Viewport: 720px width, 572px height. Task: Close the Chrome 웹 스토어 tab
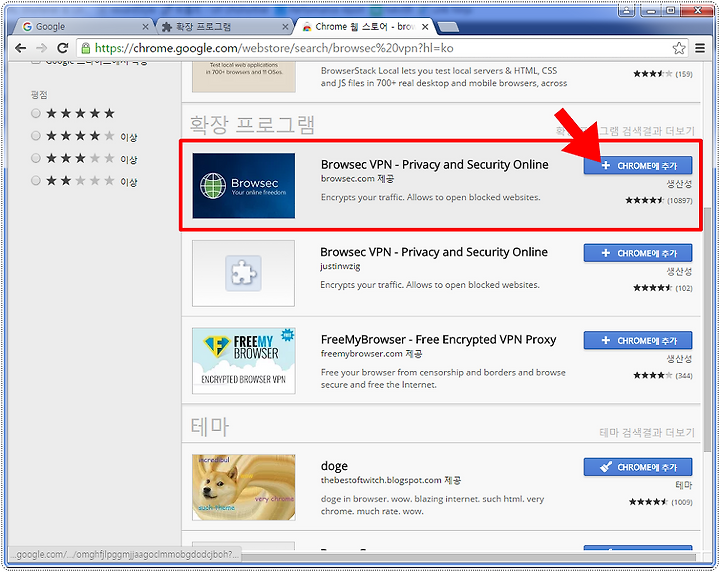tap(425, 27)
